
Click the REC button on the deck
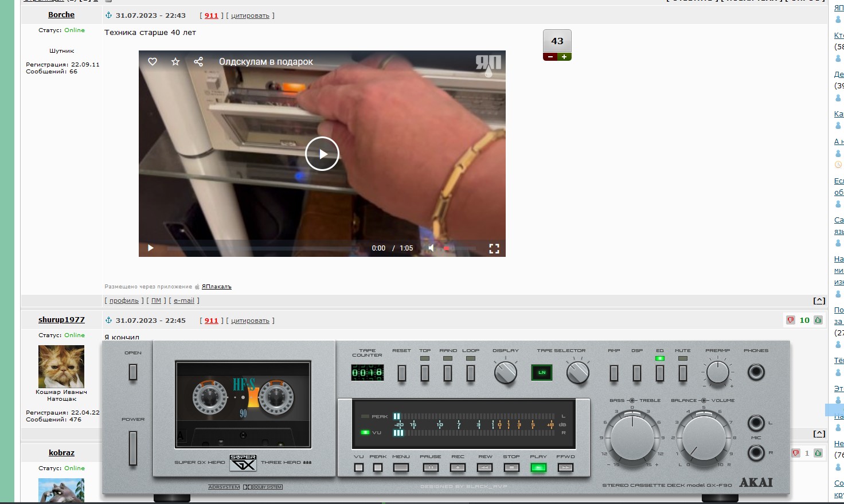(458, 468)
